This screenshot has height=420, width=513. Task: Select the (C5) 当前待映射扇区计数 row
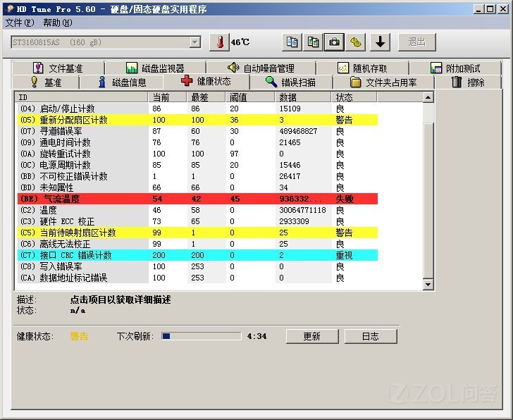197,233
